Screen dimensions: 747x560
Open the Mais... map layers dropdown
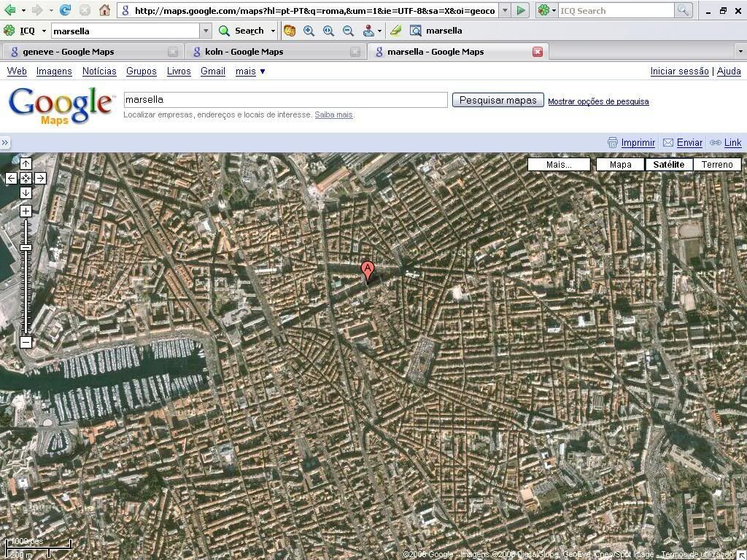pyautogui.click(x=559, y=164)
